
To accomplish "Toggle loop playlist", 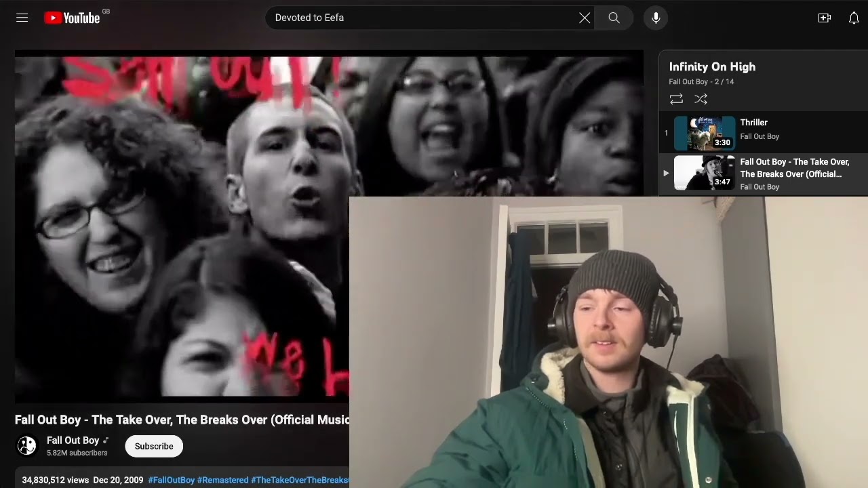I will coord(676,99).
